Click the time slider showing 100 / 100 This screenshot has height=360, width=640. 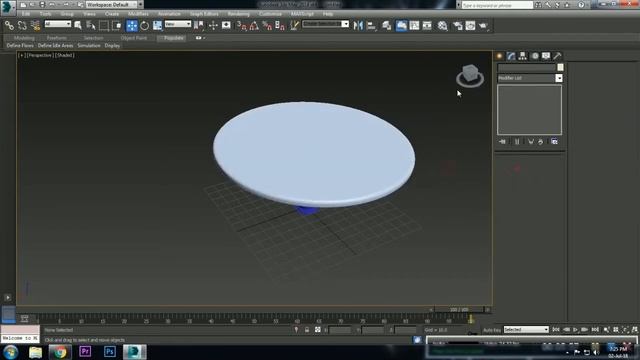pyautogui.click(x=459, y=310)
